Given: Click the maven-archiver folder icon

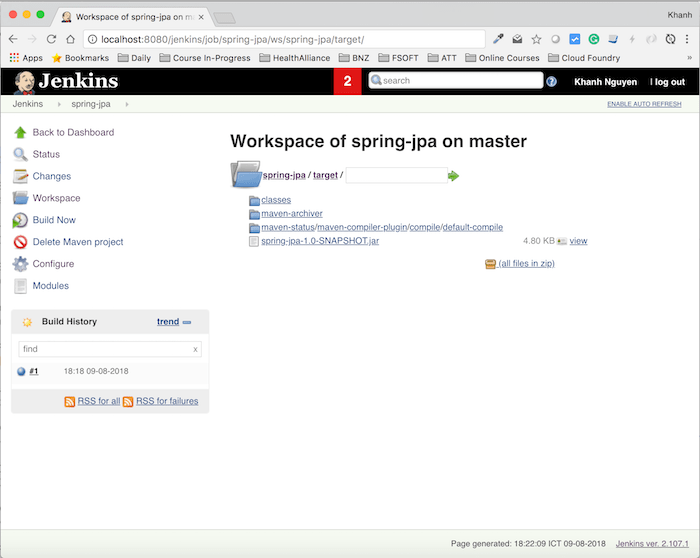Looking at the screenshot, I should point(254,214).
